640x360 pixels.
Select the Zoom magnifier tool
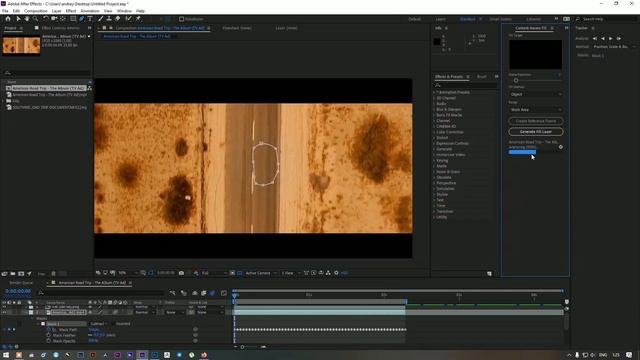[36, 19]
